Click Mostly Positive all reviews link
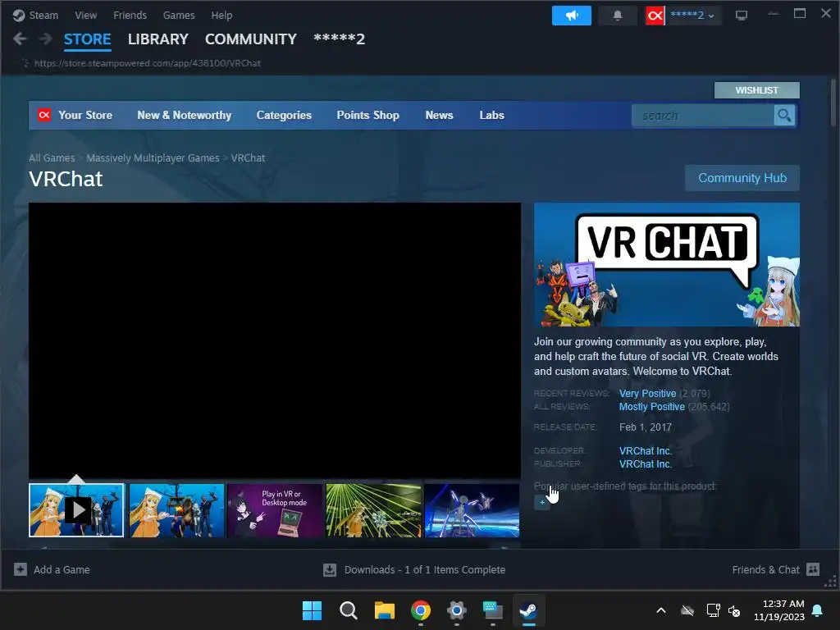 pyautogui.click(x=652, y=407)
